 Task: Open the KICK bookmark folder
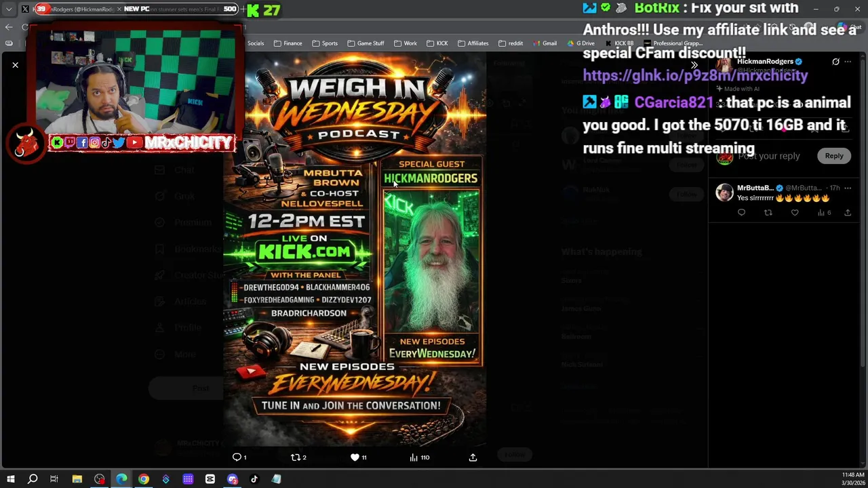coord(437,43)
